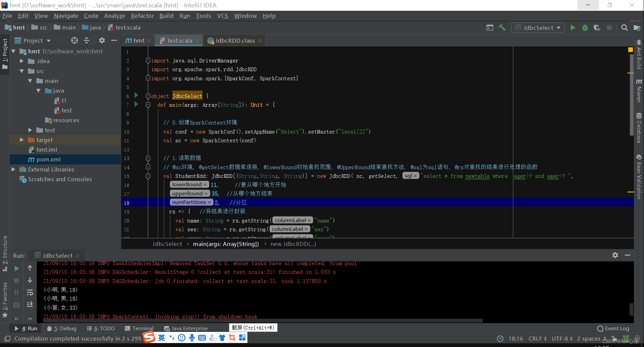
Task: Expand the test folder in Project tree
Action: click(31, 130)
